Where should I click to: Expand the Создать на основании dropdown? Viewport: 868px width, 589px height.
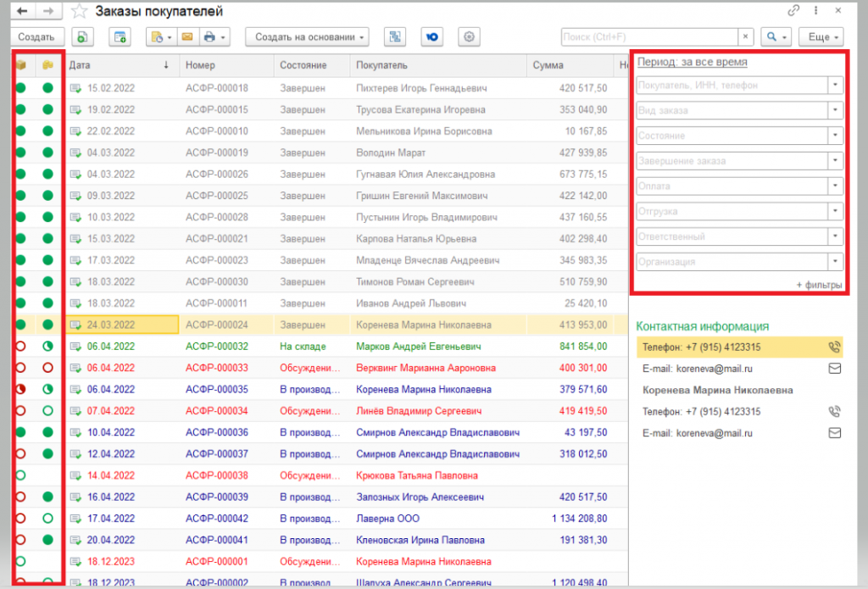pyautogui.click(x=307, y=37)
